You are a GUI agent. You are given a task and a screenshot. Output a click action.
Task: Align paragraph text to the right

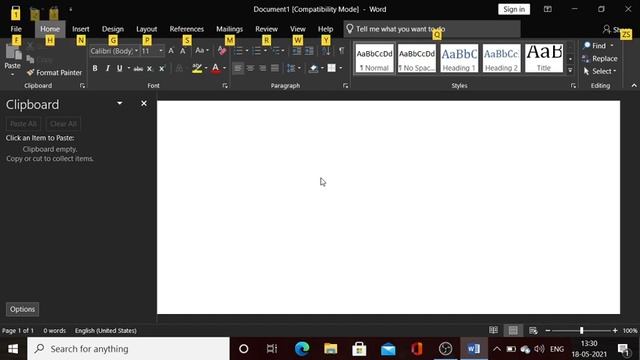point(262,68)
